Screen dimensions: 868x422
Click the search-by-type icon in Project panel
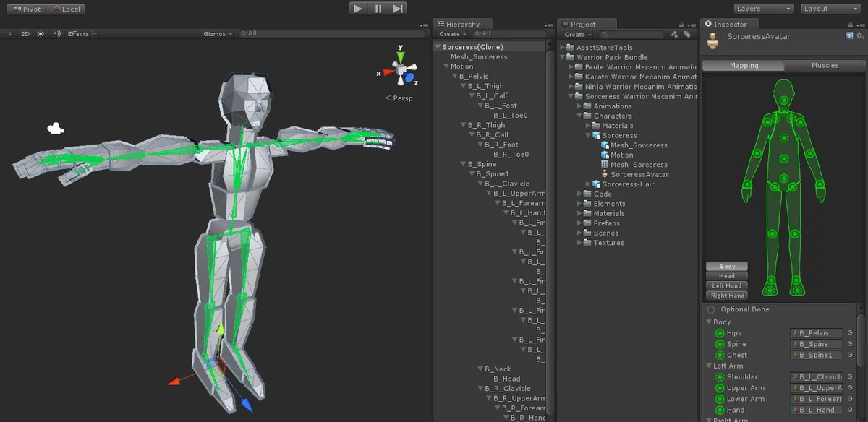(x=674, y=34)
